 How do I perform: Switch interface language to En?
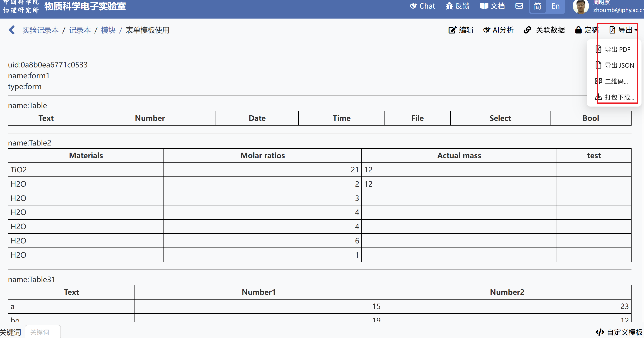[555, 6]
